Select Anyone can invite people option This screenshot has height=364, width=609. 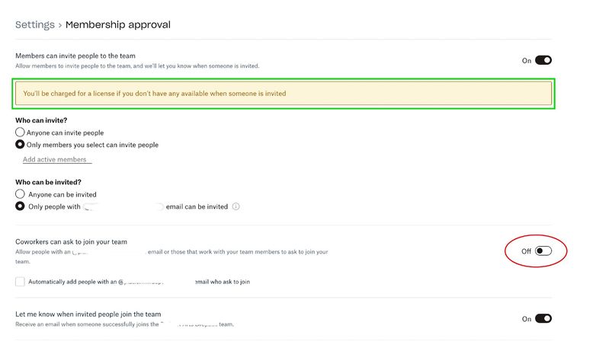(21, 133)
